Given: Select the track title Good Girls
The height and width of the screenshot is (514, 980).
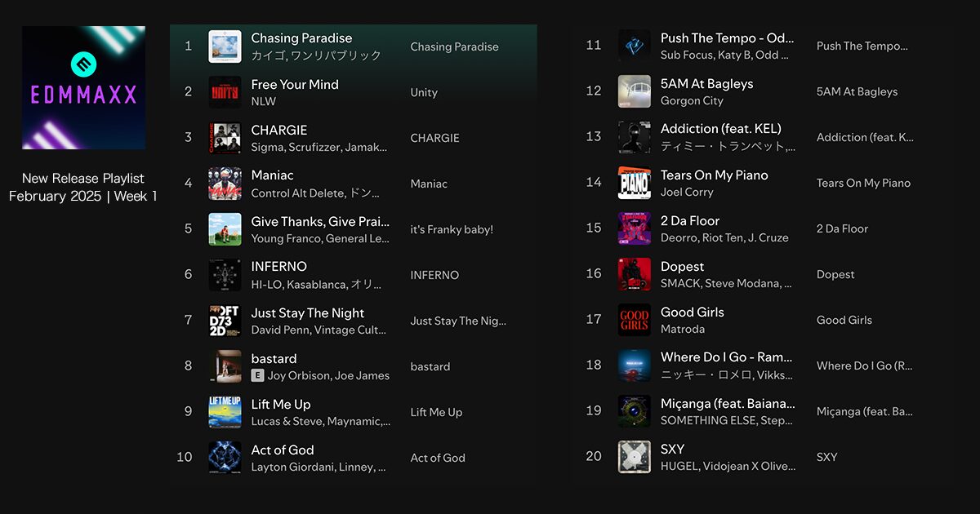Looking at the screenshot, I should pos(693,312).
